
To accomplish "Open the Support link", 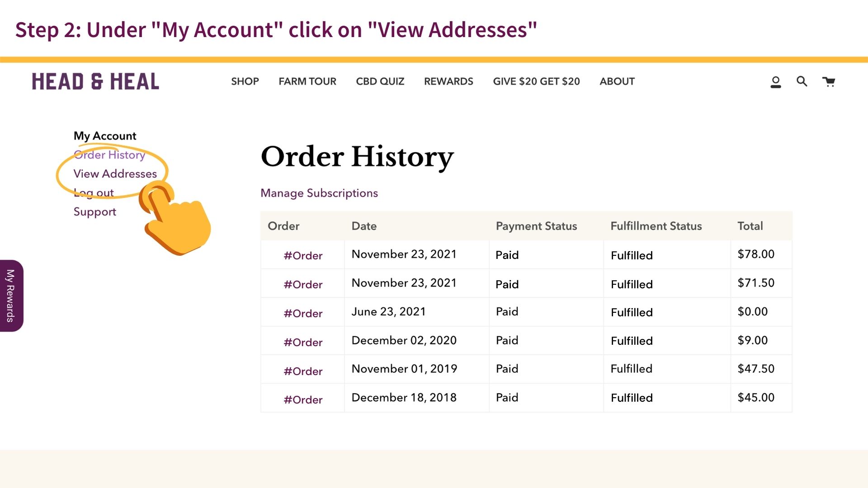I will 95,212.
